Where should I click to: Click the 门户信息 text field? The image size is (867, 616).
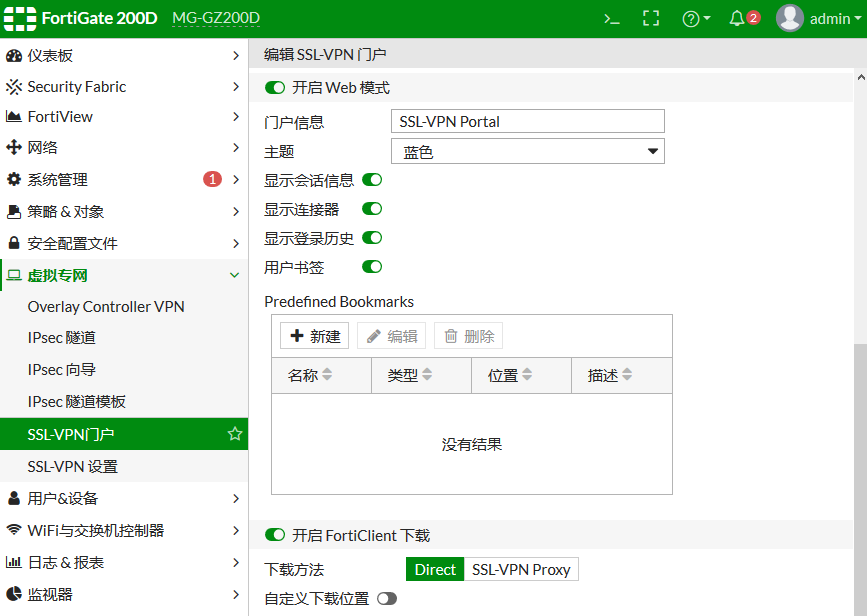(x=527, y=121)
